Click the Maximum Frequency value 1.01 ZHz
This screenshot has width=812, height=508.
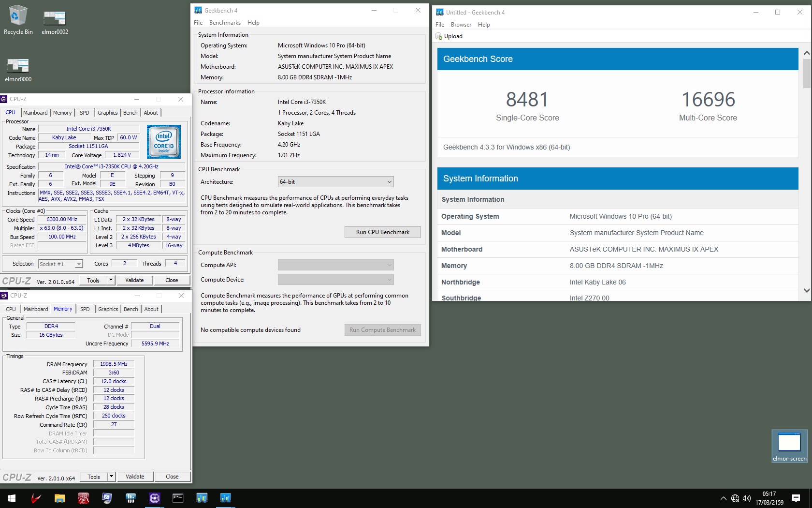point(289,155)
